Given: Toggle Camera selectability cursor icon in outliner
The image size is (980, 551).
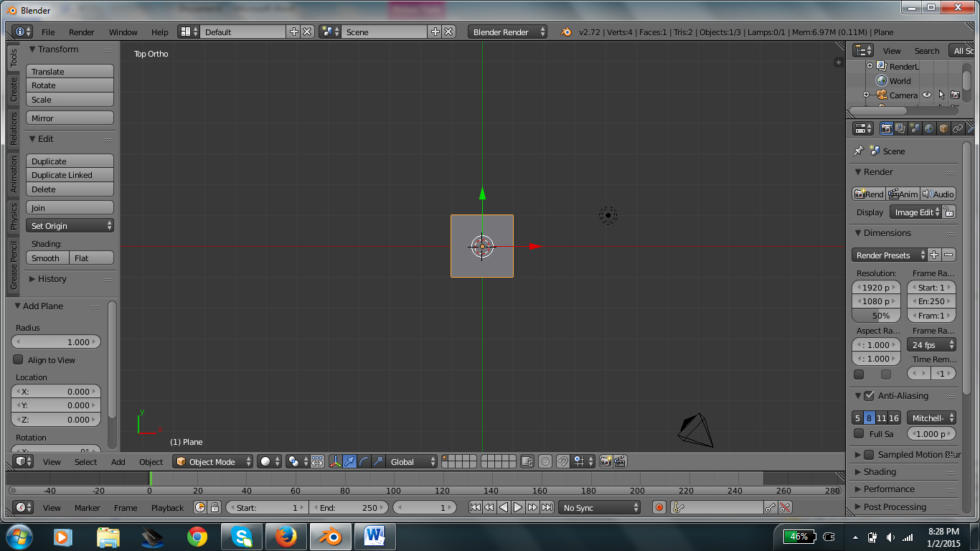Looking at the screenshot, I should (941, 95).
